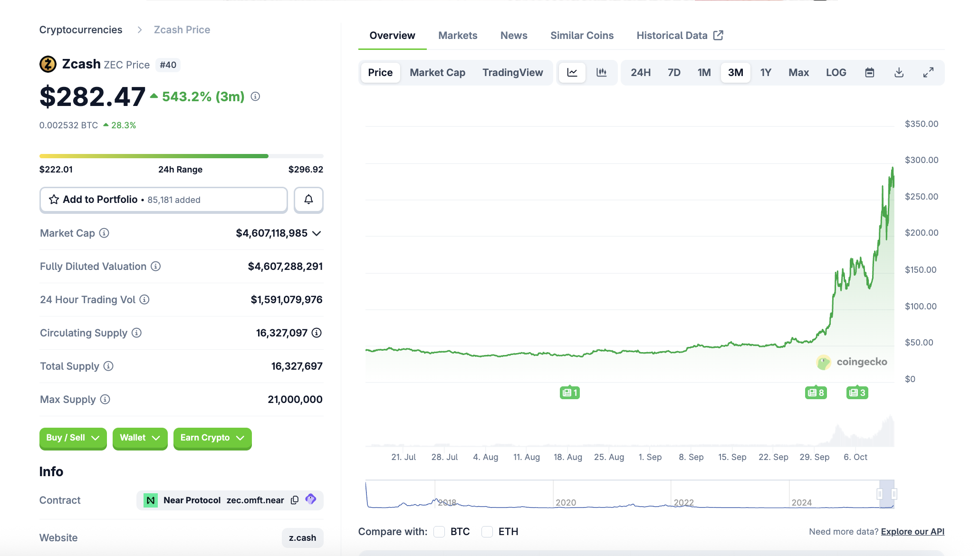Copy the zec.omft.near contract address
Image resolution: width=980 pixels, height=556 pixels.
(x=295, y=500)
